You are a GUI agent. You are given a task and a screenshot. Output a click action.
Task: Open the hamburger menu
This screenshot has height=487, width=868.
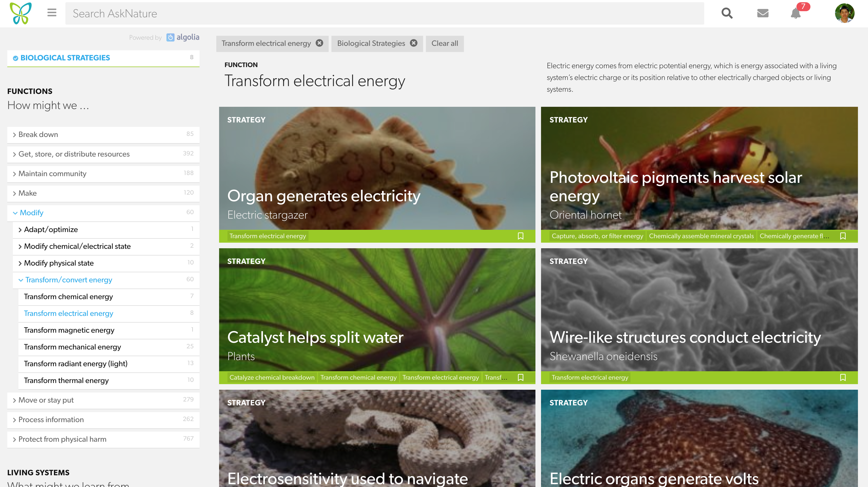click(x=51, y=13)
